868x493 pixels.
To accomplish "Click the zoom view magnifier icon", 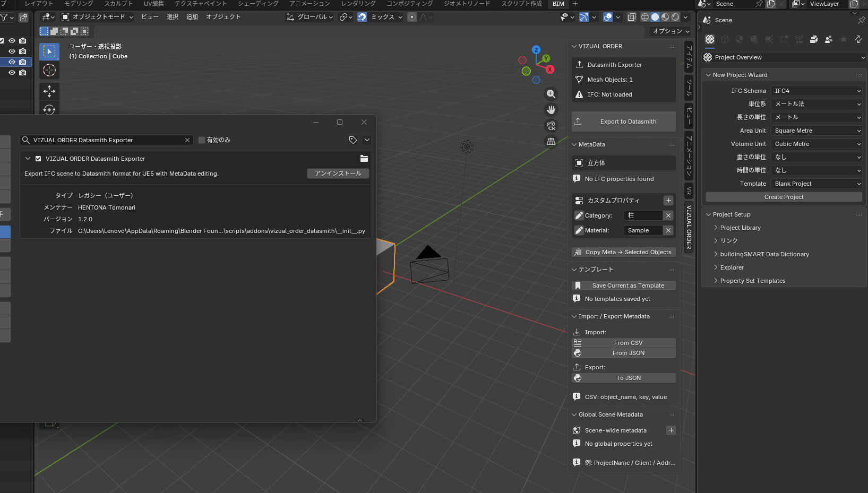I will coord(551,94).
